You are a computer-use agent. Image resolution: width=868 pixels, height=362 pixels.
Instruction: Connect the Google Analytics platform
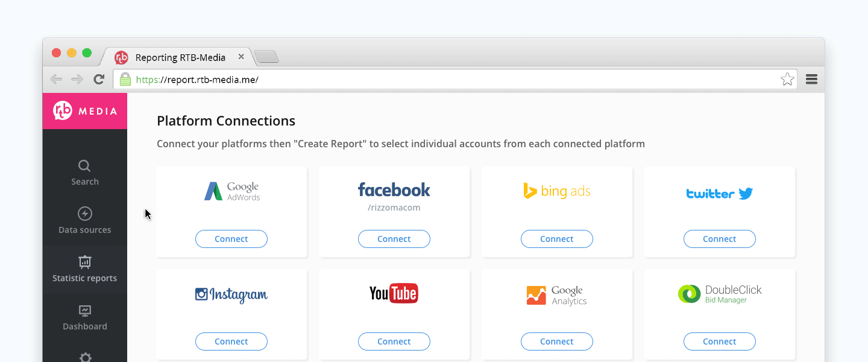click(557, 341)
